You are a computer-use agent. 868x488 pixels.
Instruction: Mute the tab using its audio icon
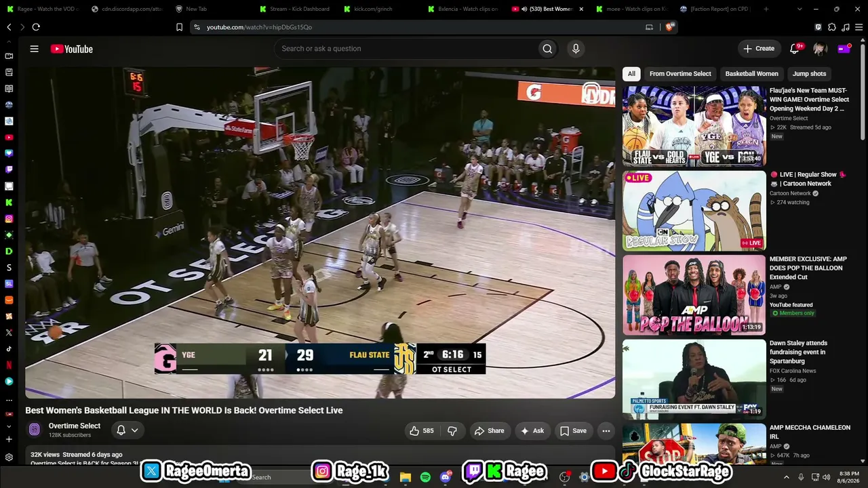click(524, 9)
